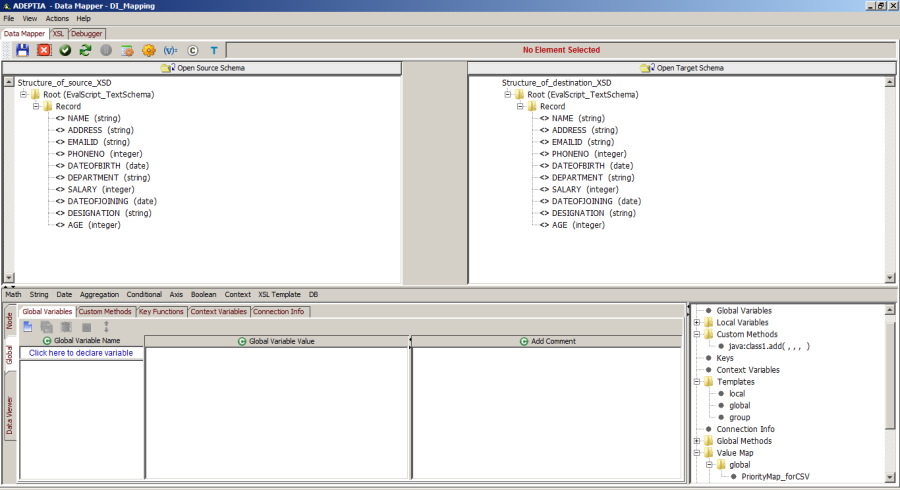Click the Open Source Schema button
Viewport: 900px width, 490px height.
coord(203,68)
